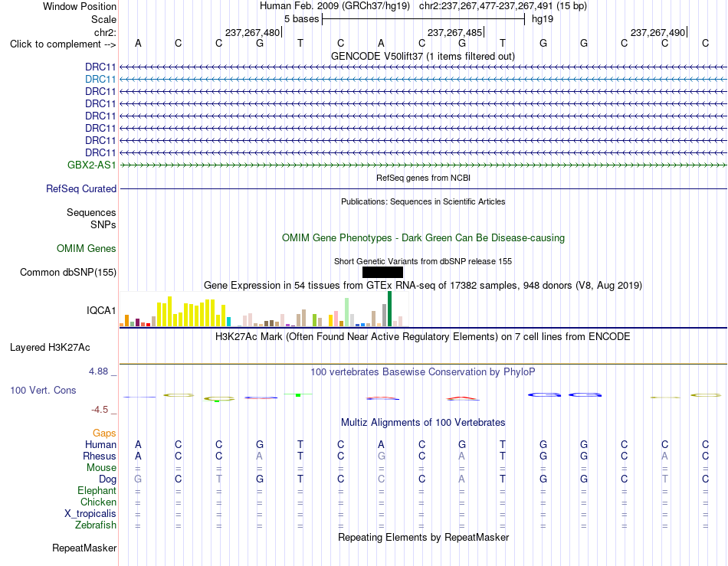
Task: Open the SNPs track label
Action: [x=103, y=224]
